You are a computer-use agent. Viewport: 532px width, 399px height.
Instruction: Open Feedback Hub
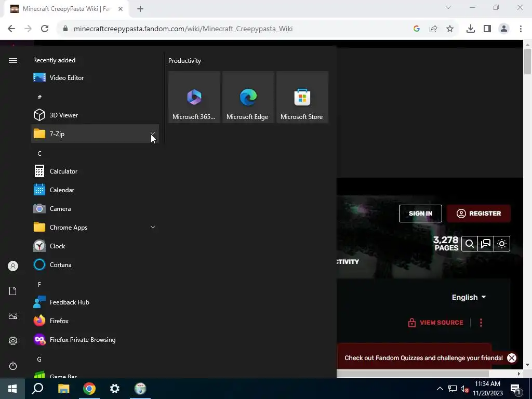[x=95, y=302]
